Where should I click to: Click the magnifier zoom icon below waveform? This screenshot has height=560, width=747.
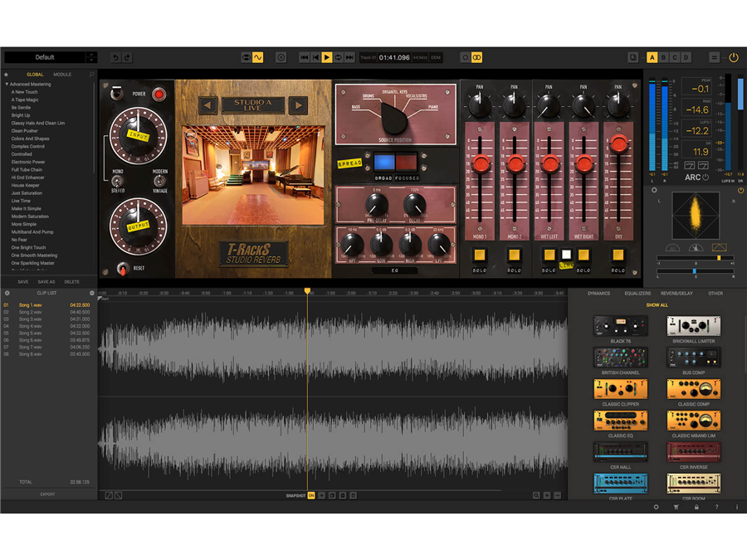tap(537, 495)
